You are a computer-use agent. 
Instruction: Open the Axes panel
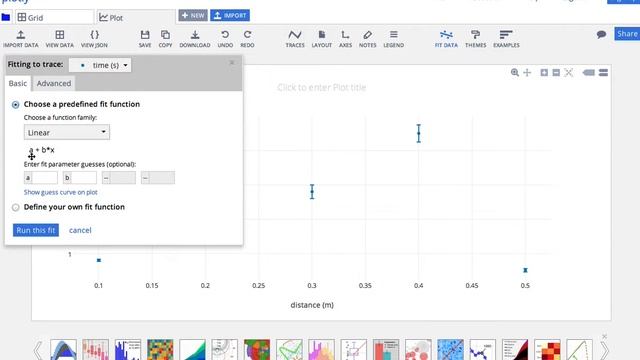click(x=345, y=39)
